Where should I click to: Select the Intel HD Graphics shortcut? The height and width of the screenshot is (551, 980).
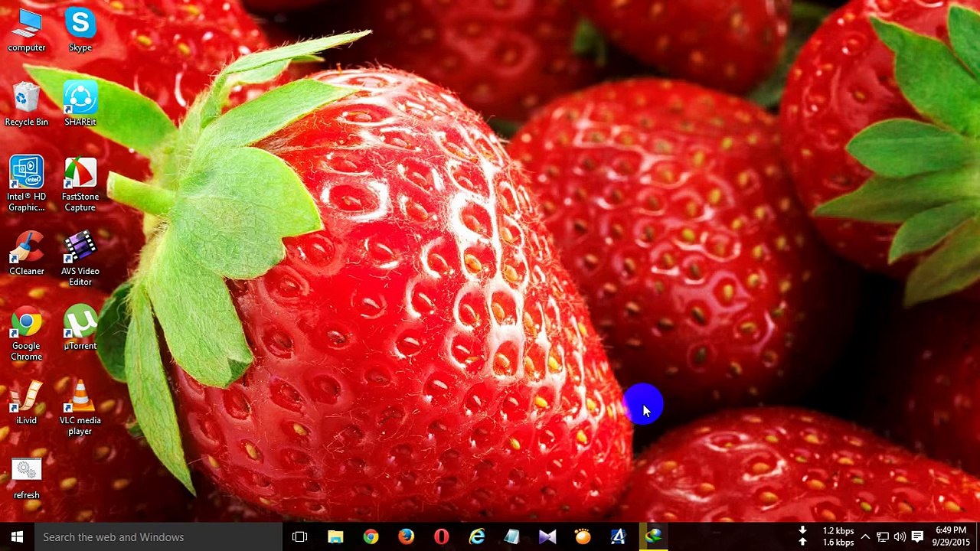tap(27, 184)
